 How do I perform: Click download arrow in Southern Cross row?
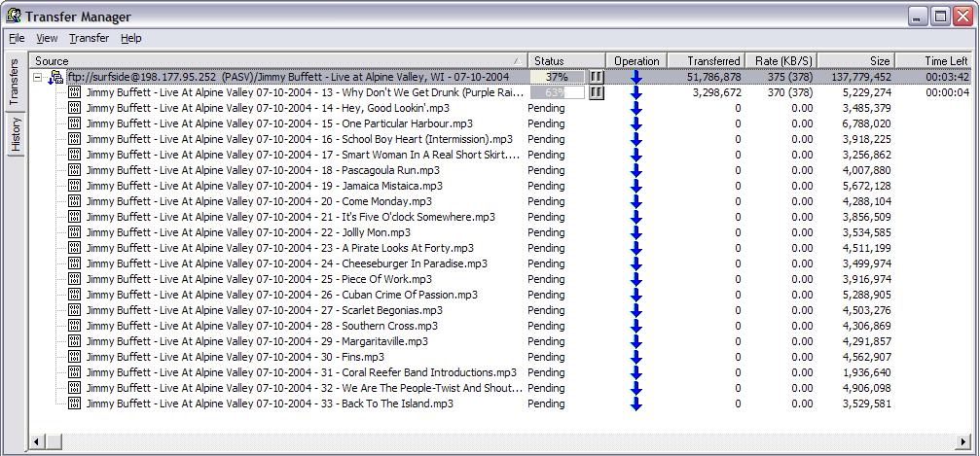(x=636, y=326)
